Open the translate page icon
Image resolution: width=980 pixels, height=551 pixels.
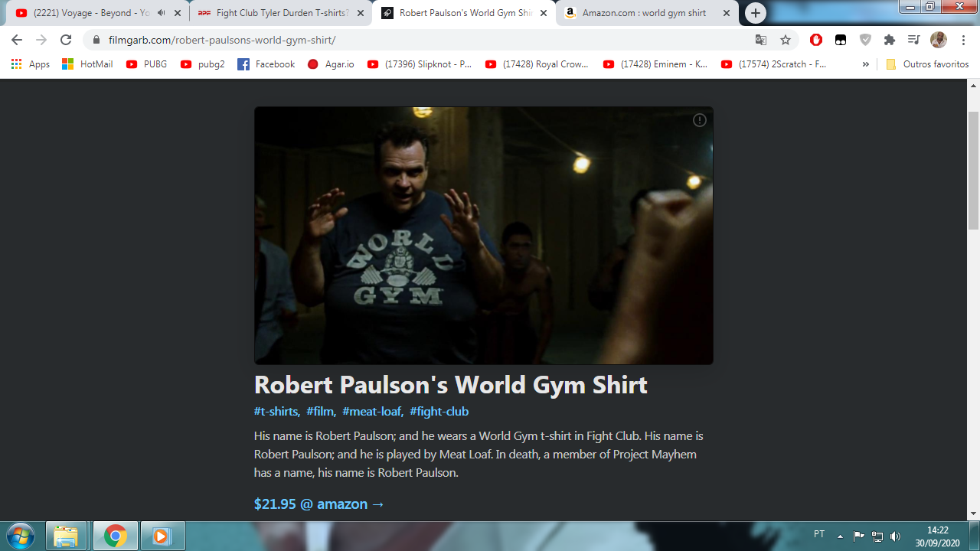(x=761, y=40)
